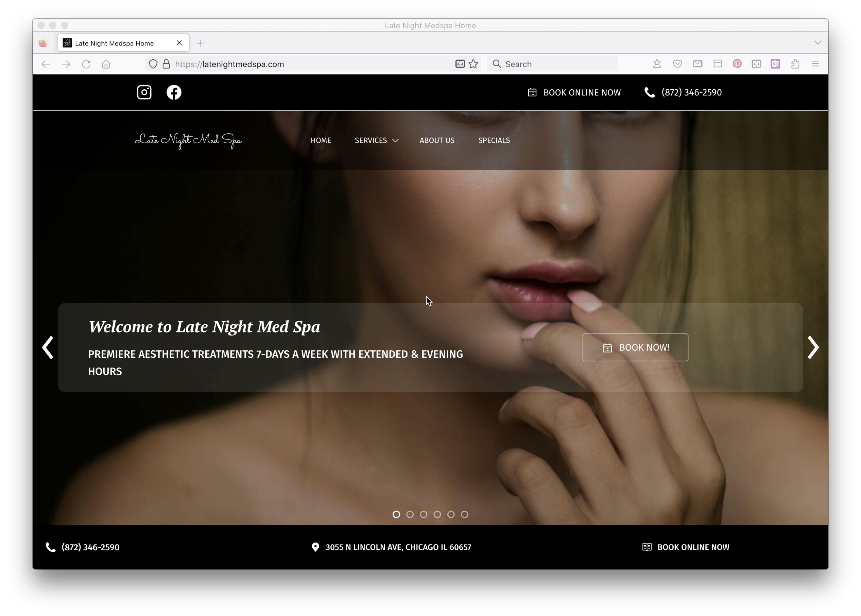This screenshot has height=616, width=861.
Task: Reload the current page
Action: 86,64
